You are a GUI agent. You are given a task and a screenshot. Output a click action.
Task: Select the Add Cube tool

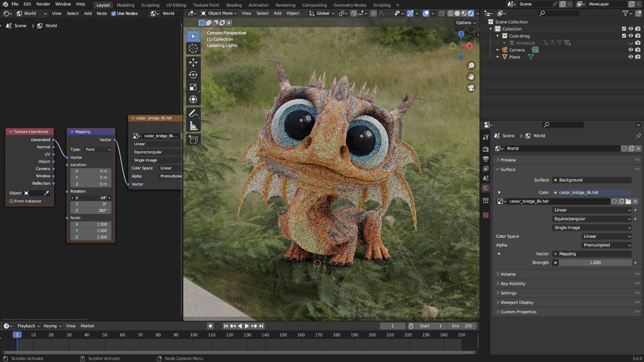(193, 140)
